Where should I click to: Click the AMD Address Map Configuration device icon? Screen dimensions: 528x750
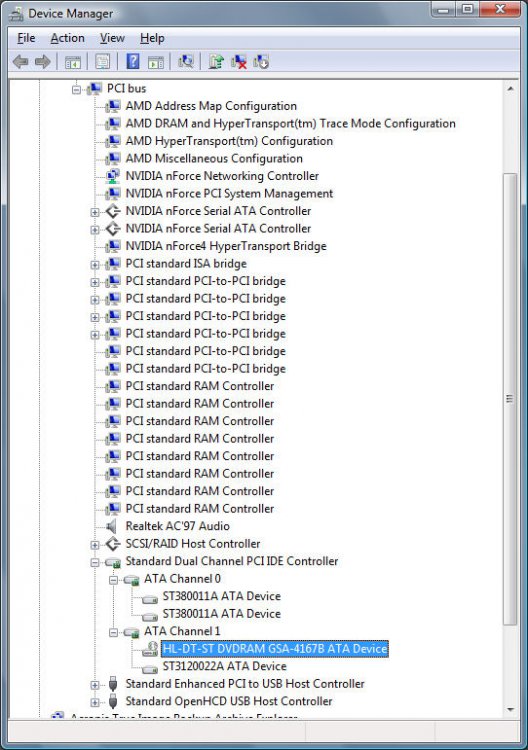[113, 106]
